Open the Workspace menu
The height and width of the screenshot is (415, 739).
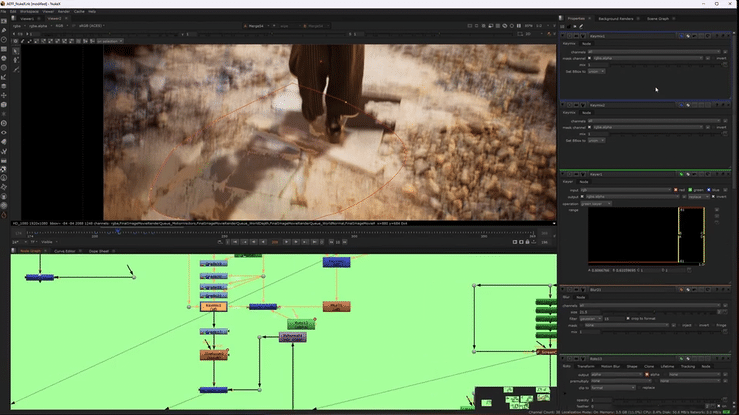[29, 11]
